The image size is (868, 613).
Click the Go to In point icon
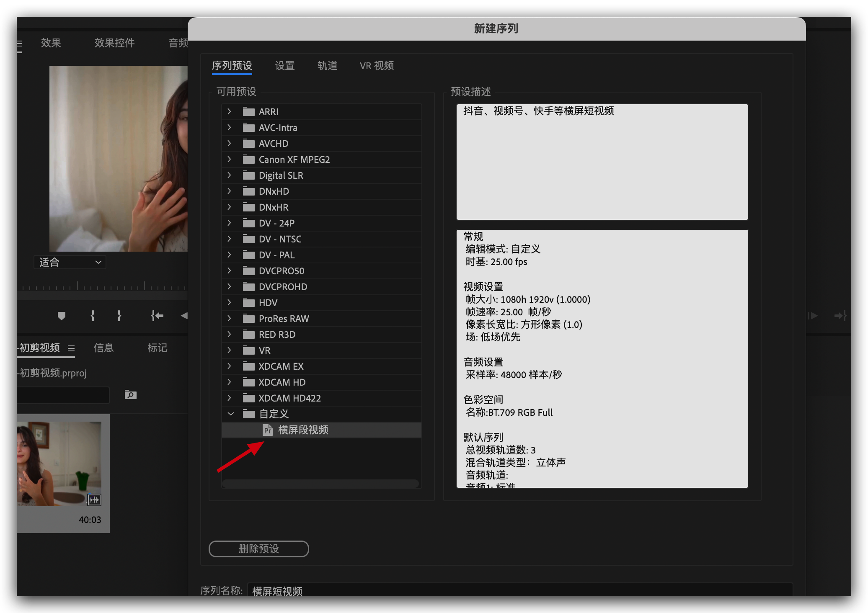[x=157, y=316]
